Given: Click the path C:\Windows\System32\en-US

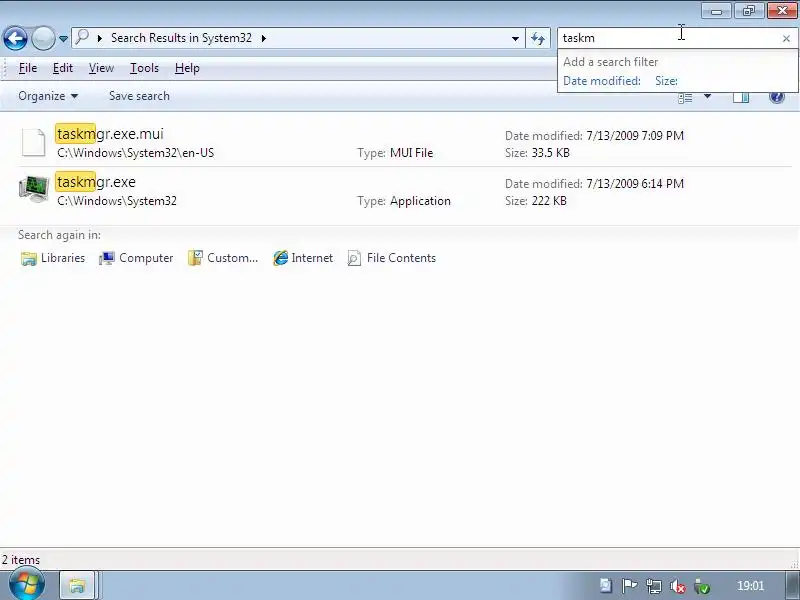Looking at the screenshot, I should click(x=136, y=153).
